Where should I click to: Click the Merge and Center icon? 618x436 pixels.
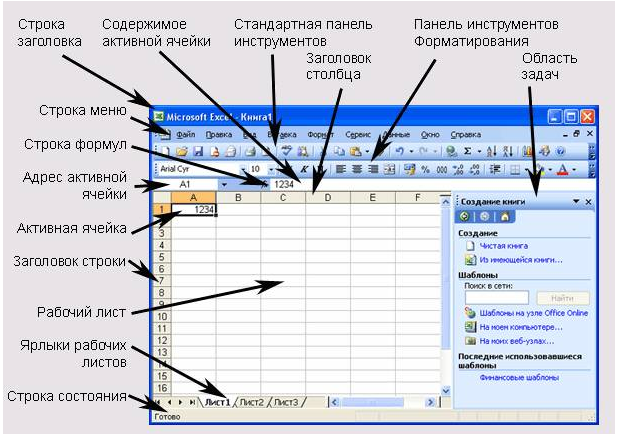pyautogui.click(x=389, y=170)
